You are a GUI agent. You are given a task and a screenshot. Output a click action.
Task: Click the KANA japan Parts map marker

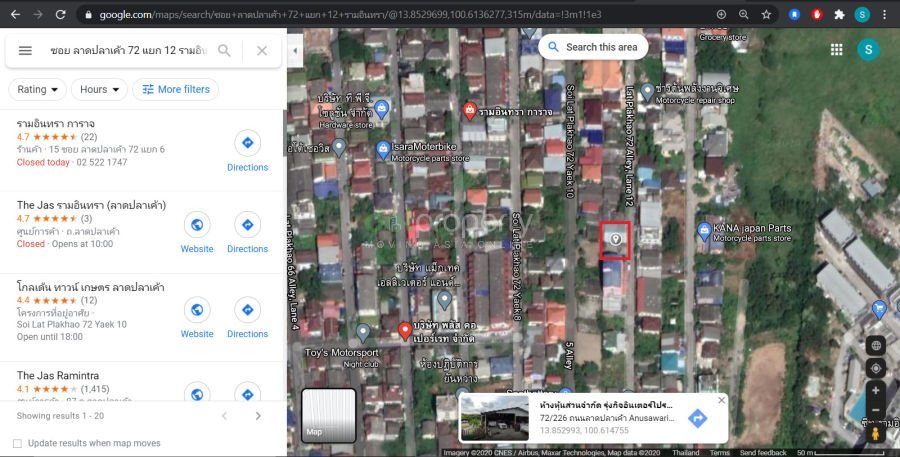703,232
